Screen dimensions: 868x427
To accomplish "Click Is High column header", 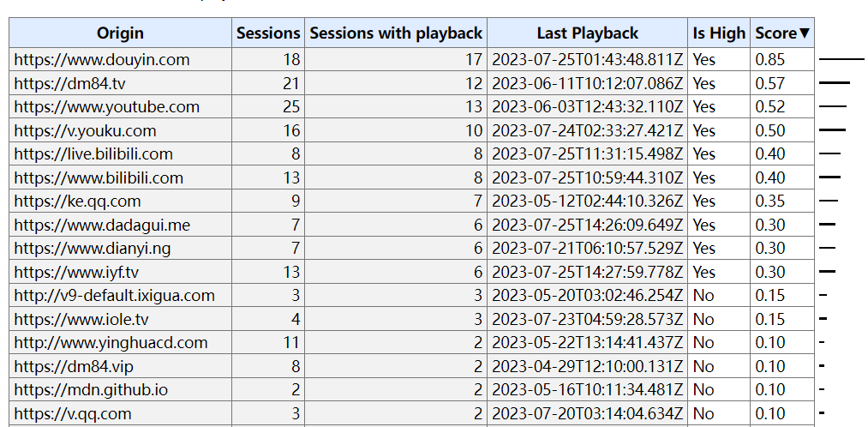I will click(719, 33).
